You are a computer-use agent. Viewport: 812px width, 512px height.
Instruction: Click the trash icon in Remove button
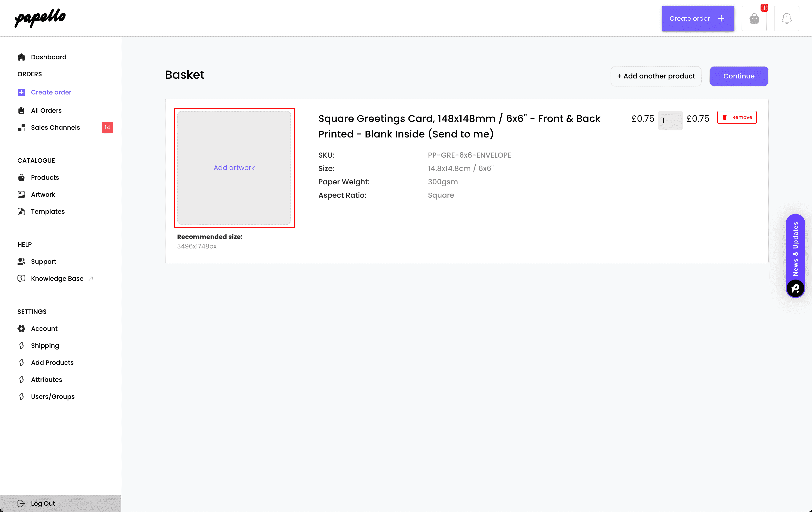click(725, 117)
